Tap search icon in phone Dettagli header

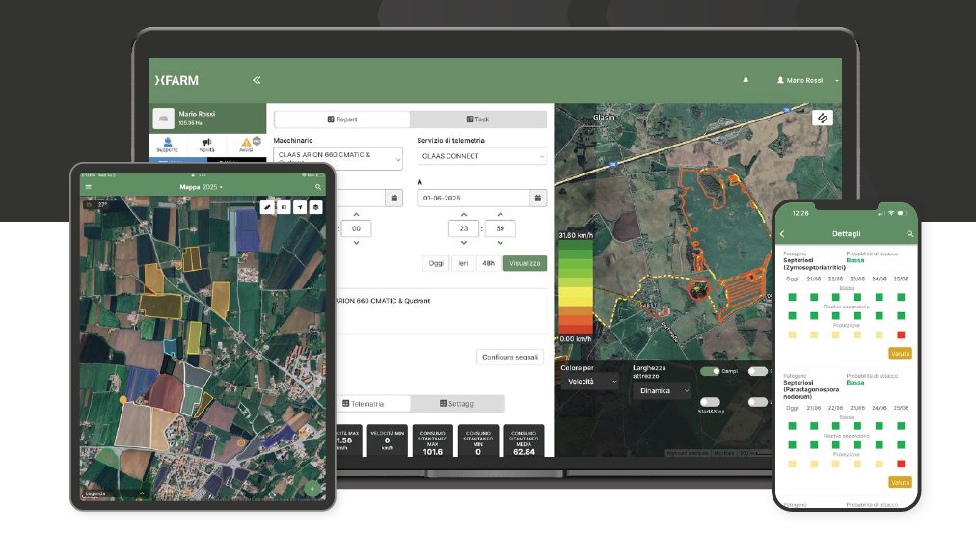tap(910, 234)
